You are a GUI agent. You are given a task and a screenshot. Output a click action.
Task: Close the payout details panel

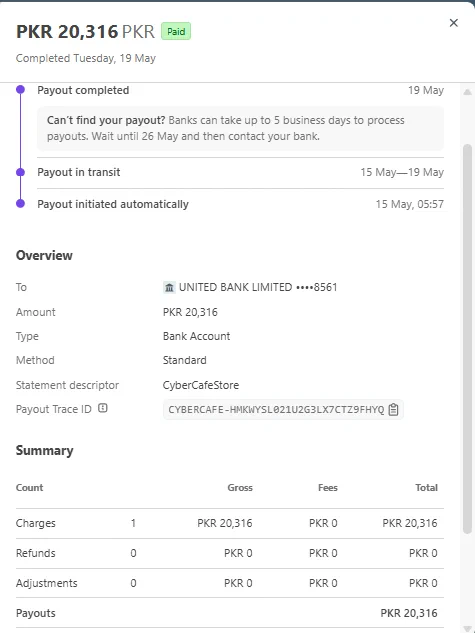tap(454, 23)
